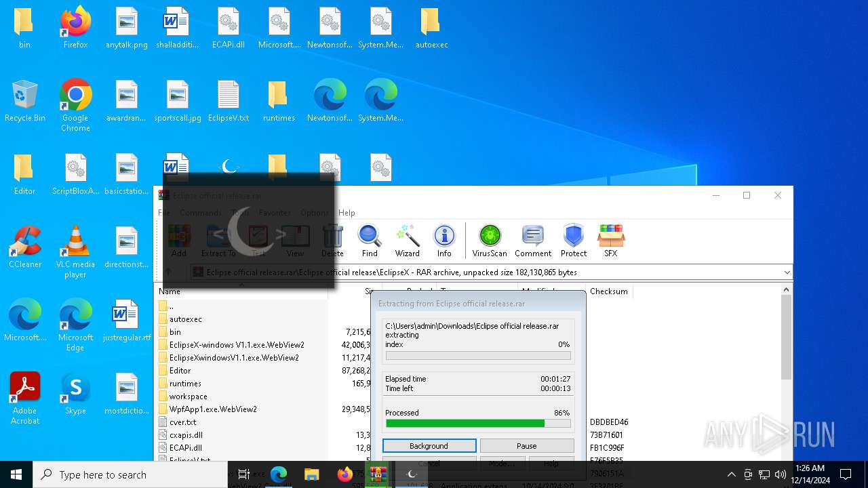Image resolution: width=868 pixels, height=488 pixels.
Task: Open the notification center
Action: [846, 474]
